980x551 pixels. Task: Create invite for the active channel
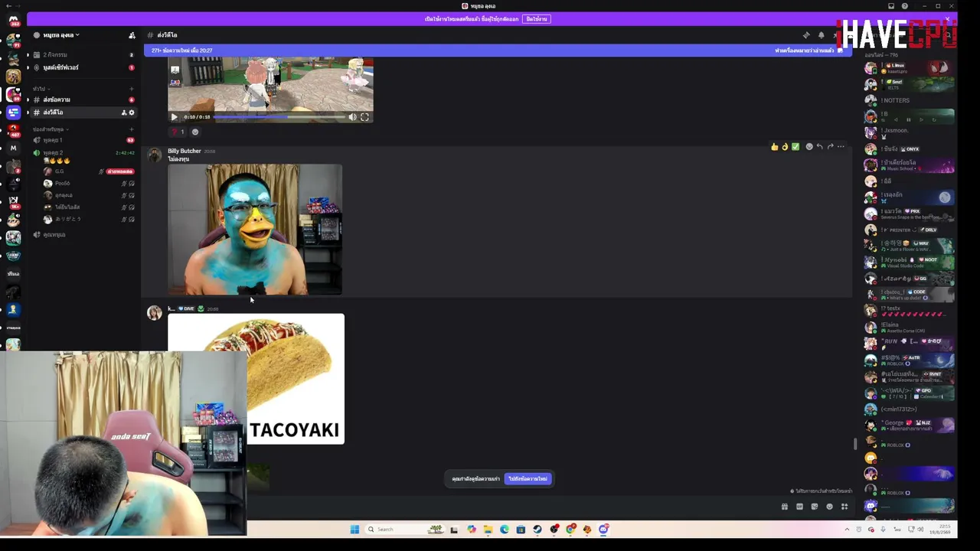click(x=124, y=112)
